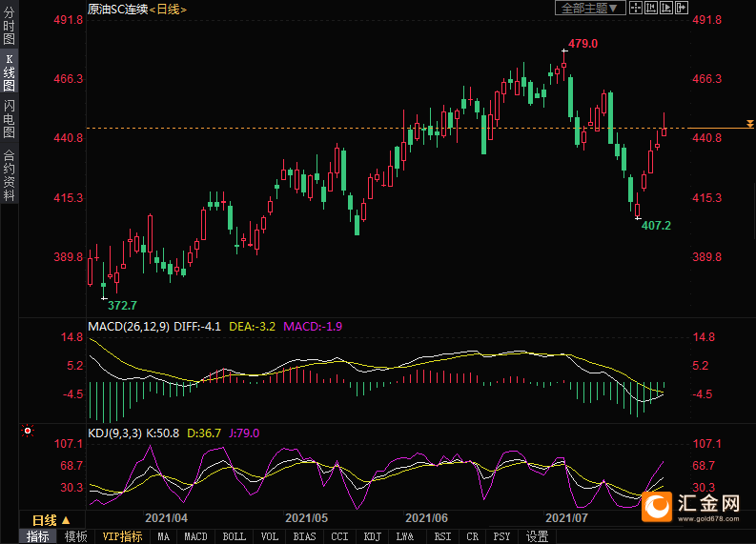
Task: Click the MACD:-1.9 value
Action: tap(313, 327)
